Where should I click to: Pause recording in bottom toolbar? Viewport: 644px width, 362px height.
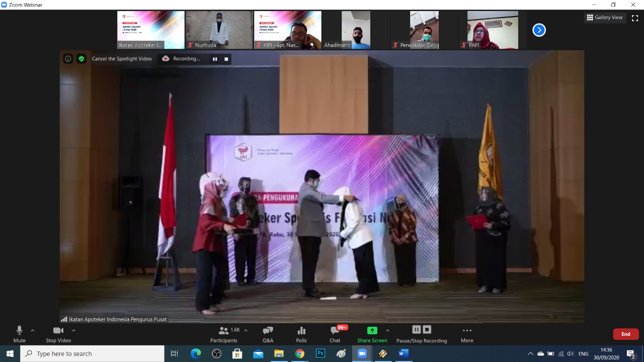(x=416, y=330)
